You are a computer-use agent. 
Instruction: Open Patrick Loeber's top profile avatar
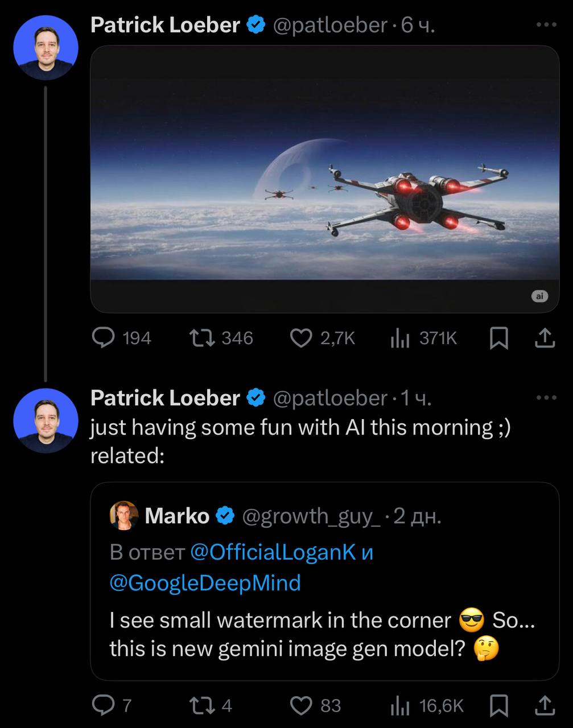(x=46, y=48)
